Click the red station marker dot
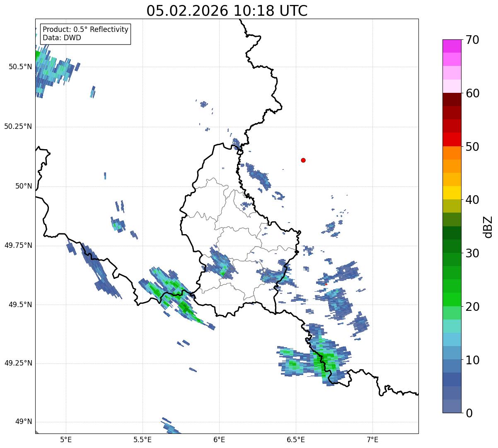 303,160
